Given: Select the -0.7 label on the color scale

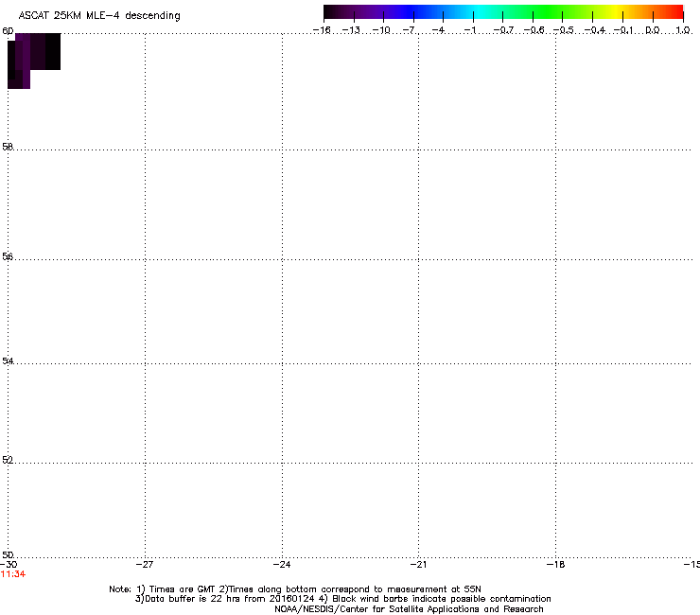Looking at the screenshot, I should coord(503,30).
